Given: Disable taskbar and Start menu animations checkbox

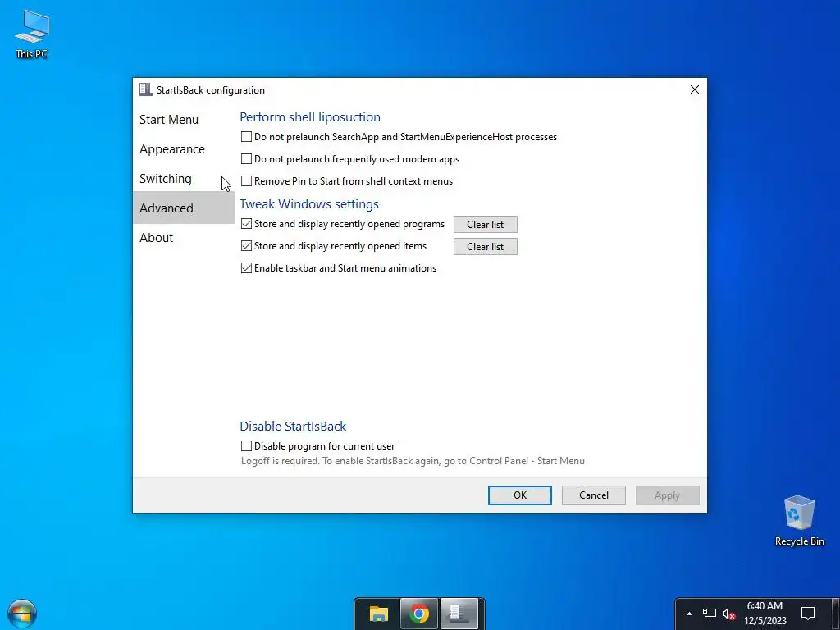Looking at the screenshot, I should pos(246,268).
